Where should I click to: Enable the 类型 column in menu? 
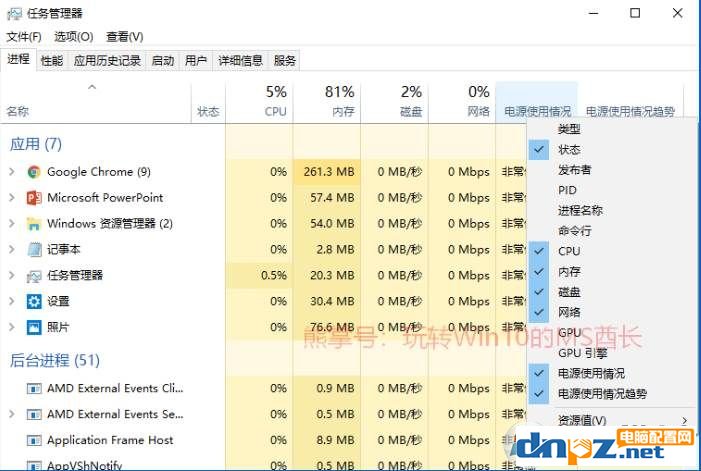569,130
